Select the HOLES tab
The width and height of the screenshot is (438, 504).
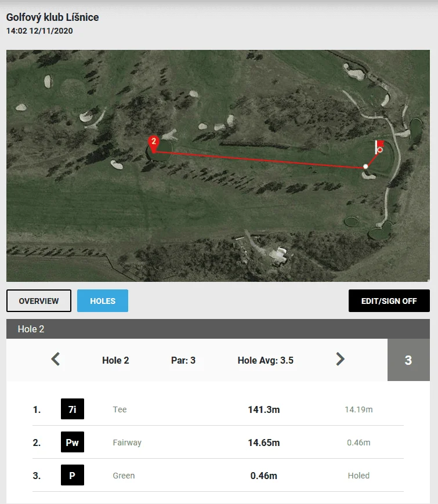[x=103, y=301]
